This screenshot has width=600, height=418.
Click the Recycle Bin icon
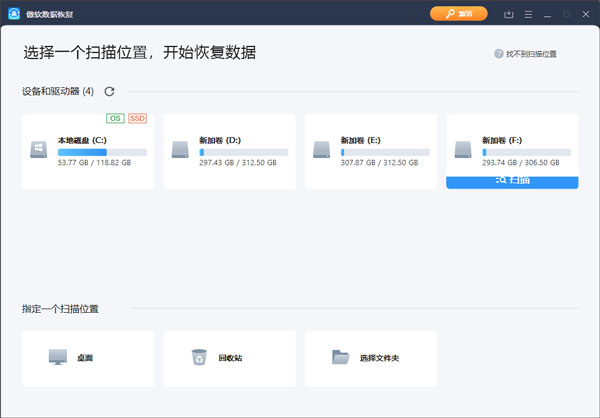[x=198, y=357]
